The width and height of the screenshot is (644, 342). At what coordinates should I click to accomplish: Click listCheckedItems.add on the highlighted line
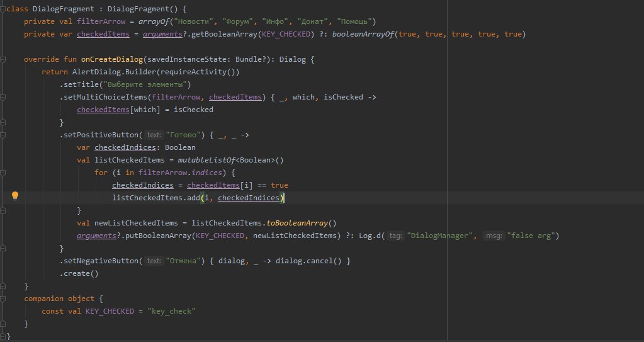coord(156,198)
